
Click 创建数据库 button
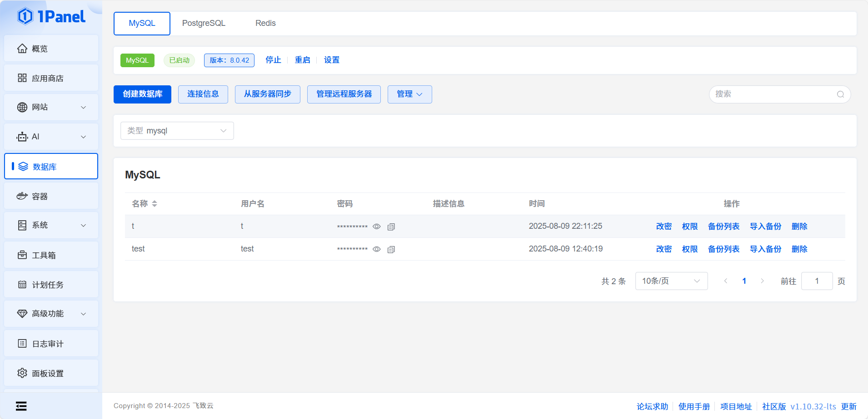[x=142, y=94]
